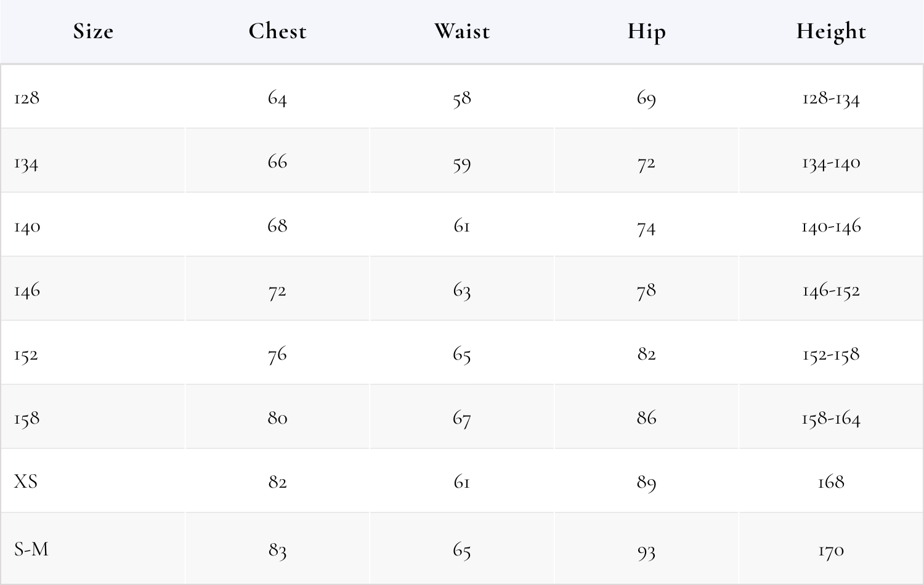Image resolution: width=924 pixels, height=585 pixels.
Task: Click the Hip column header
Action: pyautogui.click(x=646, y=31)
